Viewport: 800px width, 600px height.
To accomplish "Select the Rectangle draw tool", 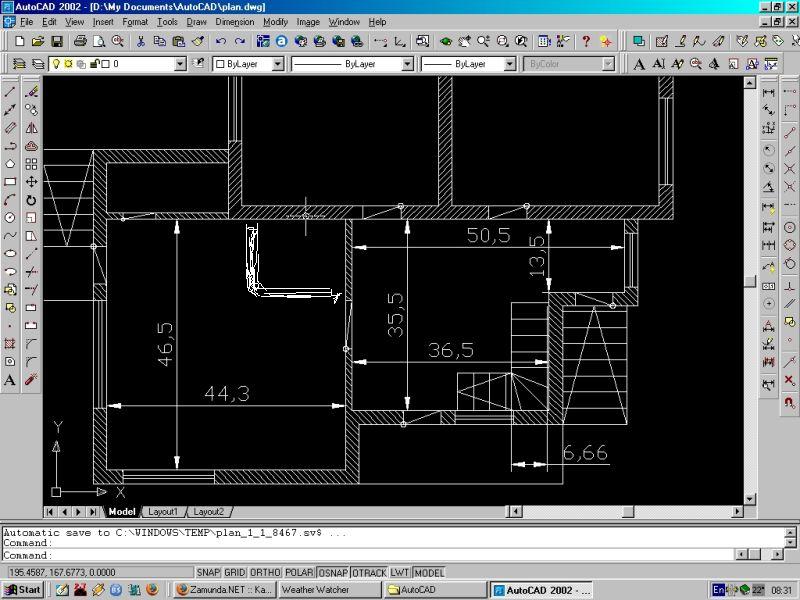I will point(10,182).
